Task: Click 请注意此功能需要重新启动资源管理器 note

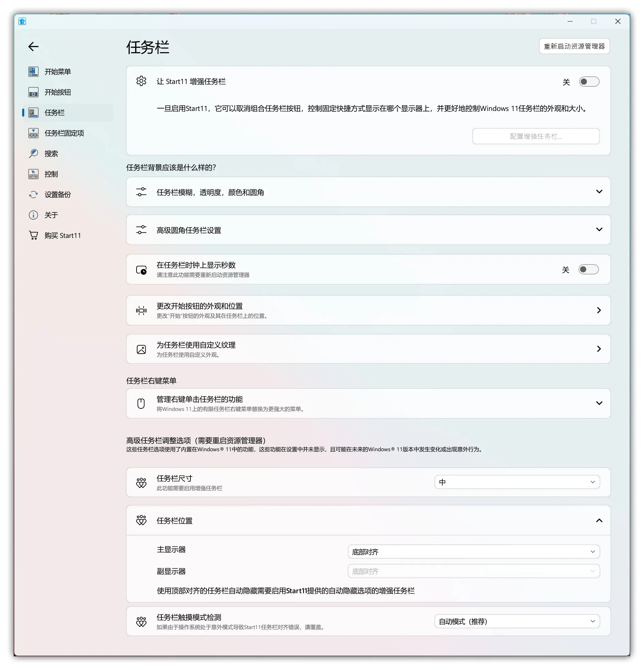Action: (203, 275)
